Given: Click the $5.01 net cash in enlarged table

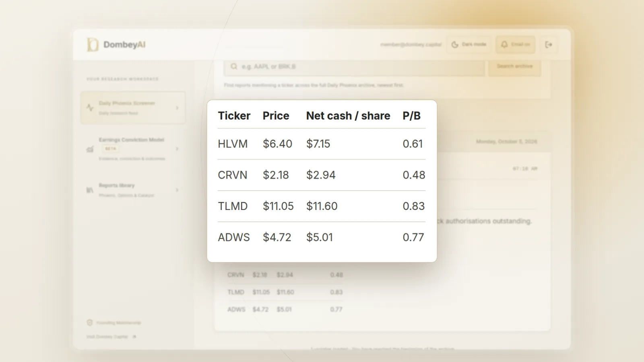Looking at the screenshot, I should [x=320, y=237].
